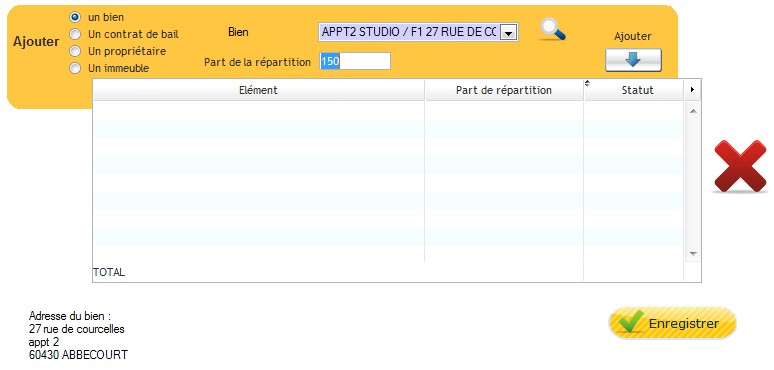
Task: Choose the 'Un propriétaire' radio button
Action: 75,51
